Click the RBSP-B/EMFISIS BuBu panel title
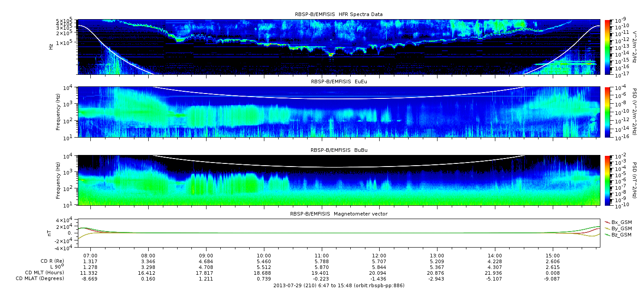Screen dimensions: 644x293 click(x=339, y=151)
